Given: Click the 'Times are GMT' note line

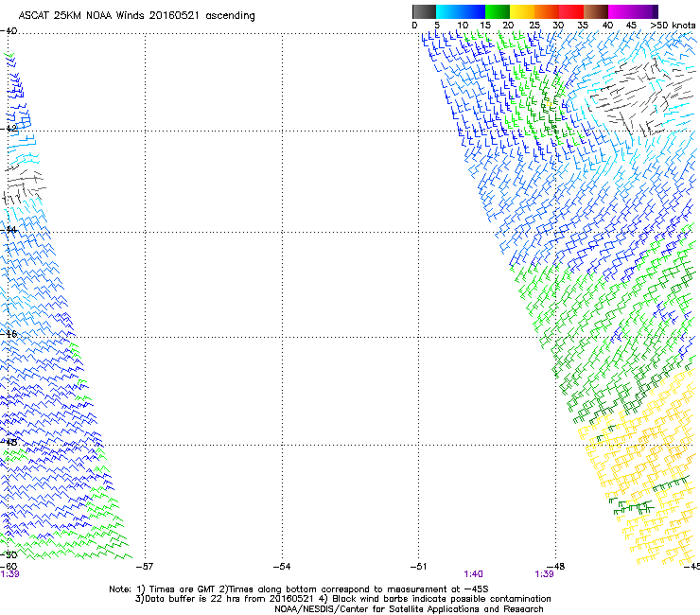Looking at the screenshot, I should 298,589.
